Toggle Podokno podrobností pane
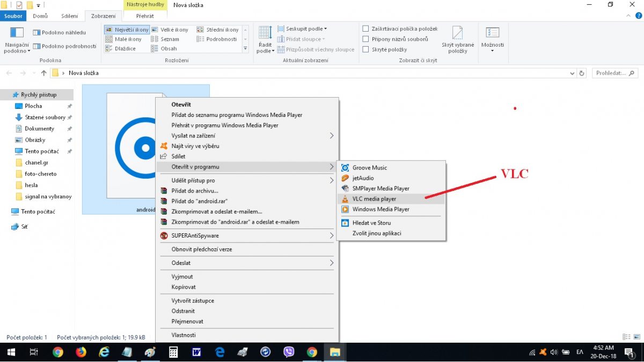644x362 pixels. click(64, 46)
